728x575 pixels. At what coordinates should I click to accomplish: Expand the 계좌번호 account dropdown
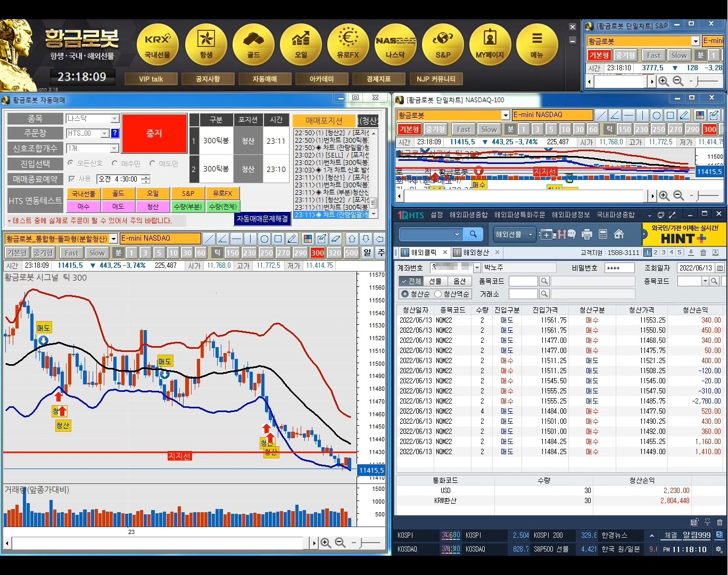[x=477, y=268]
